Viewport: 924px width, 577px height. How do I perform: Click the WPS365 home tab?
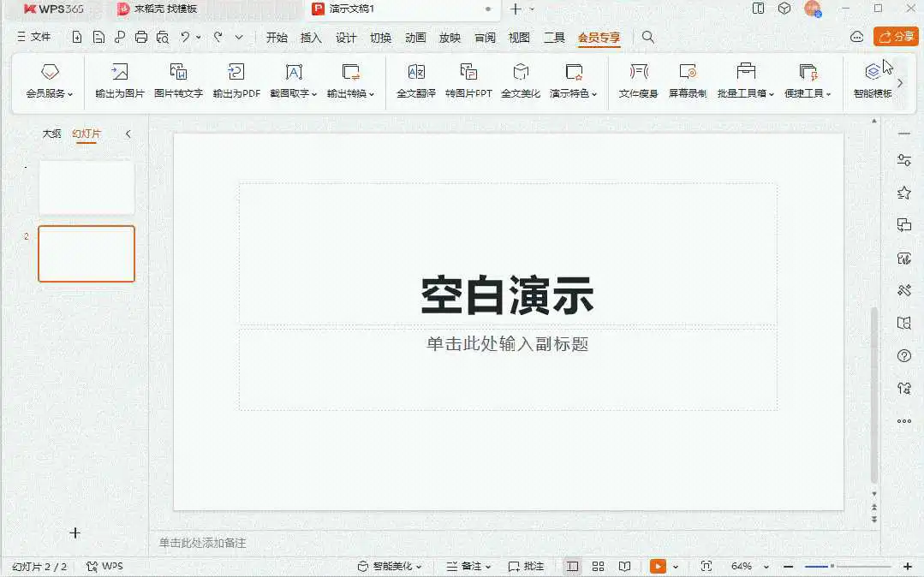54,9
